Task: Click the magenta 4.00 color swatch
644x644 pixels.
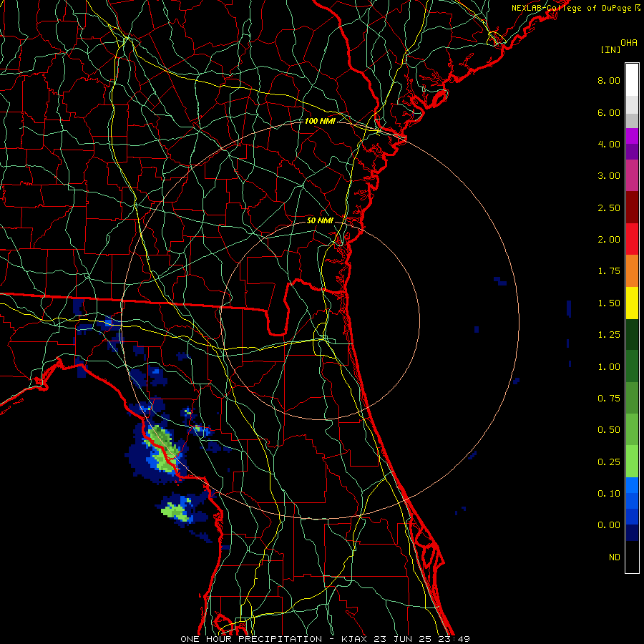Action: pos(632,136)
